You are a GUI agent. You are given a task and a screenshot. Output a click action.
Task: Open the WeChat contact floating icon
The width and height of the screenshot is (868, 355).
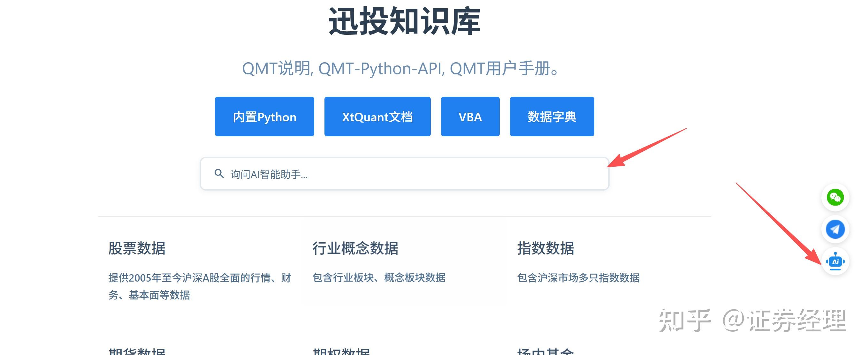click(x=835, y=197)
